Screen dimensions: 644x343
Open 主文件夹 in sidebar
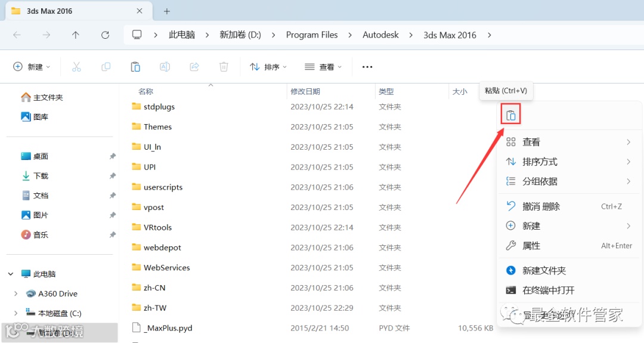point(42,97)
